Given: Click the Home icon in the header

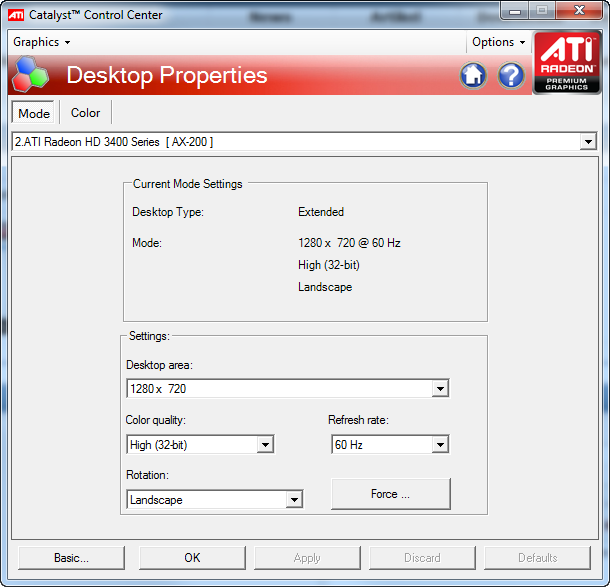Looking at the screenshot, I should click(x=473, y=75).
